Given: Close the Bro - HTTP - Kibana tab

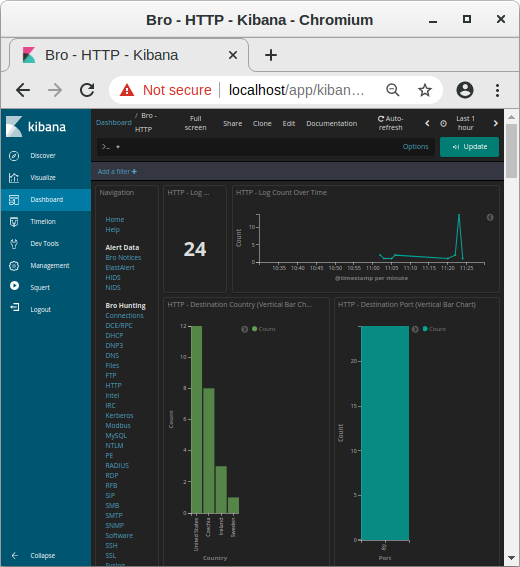Looking at the screenshot, I should click(233, 55).
